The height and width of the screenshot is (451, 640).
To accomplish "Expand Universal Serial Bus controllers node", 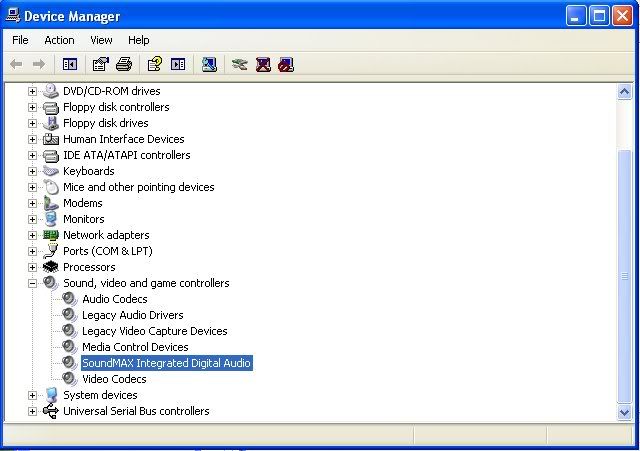I will [32, 411].
